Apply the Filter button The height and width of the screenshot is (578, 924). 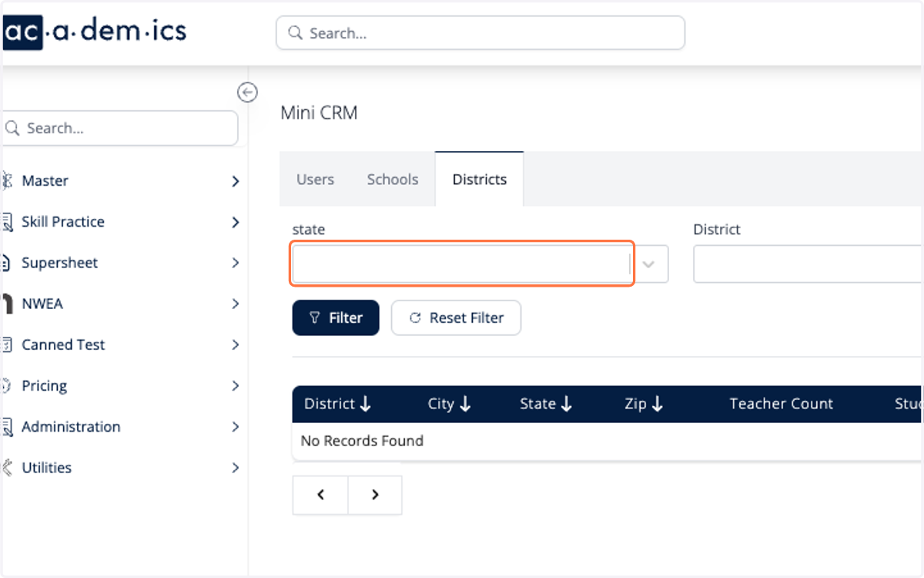336,318
